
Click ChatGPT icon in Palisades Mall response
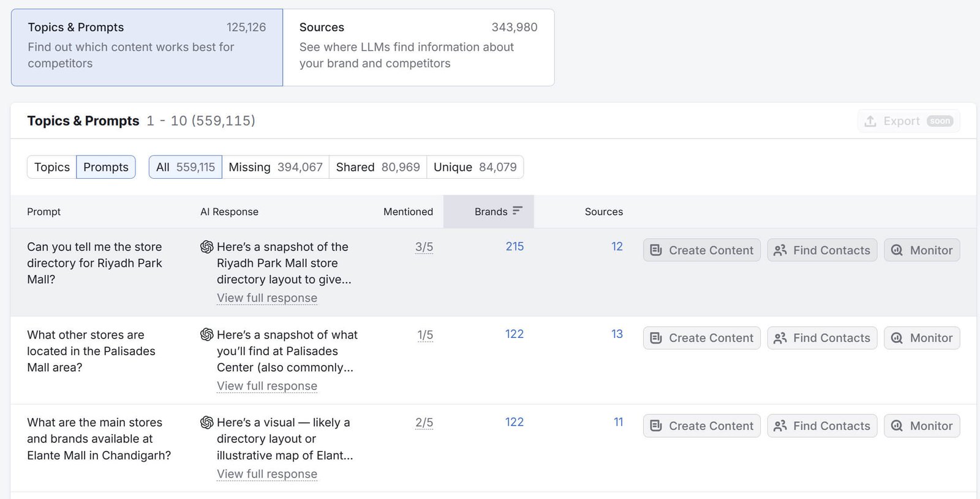click(207, 335)
